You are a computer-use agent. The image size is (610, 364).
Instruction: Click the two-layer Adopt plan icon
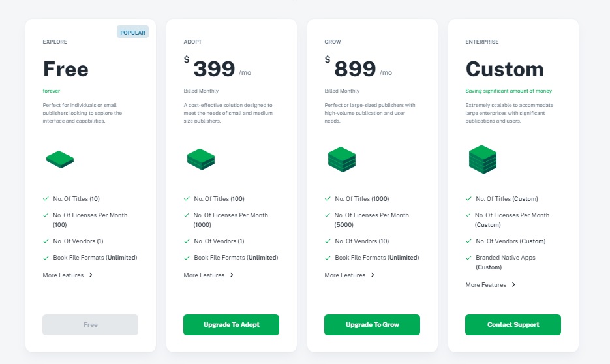click(x=201, y=159)
